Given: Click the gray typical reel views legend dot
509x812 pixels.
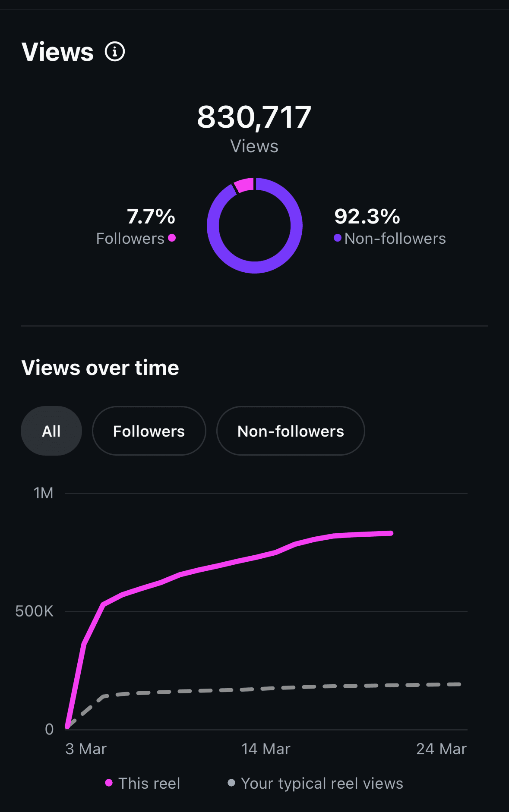Looking at the screenshot, I should [231, 783].
